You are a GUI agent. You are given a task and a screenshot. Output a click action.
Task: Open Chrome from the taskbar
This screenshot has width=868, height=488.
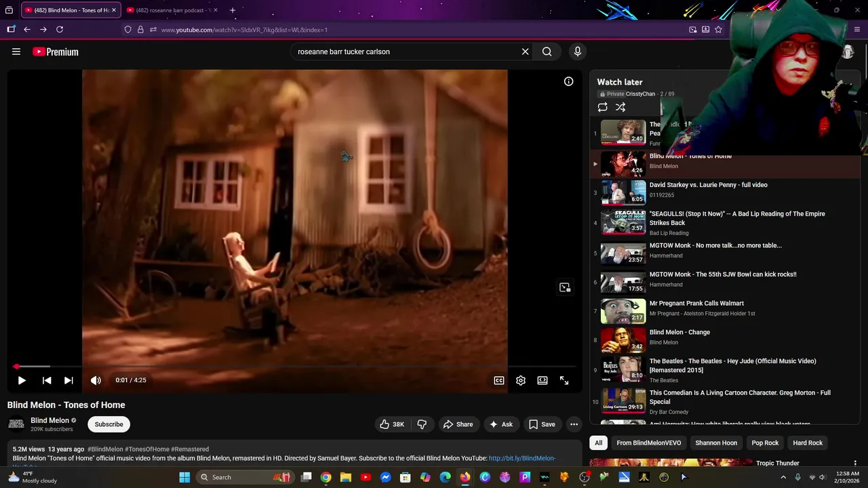tap(326, 477)
